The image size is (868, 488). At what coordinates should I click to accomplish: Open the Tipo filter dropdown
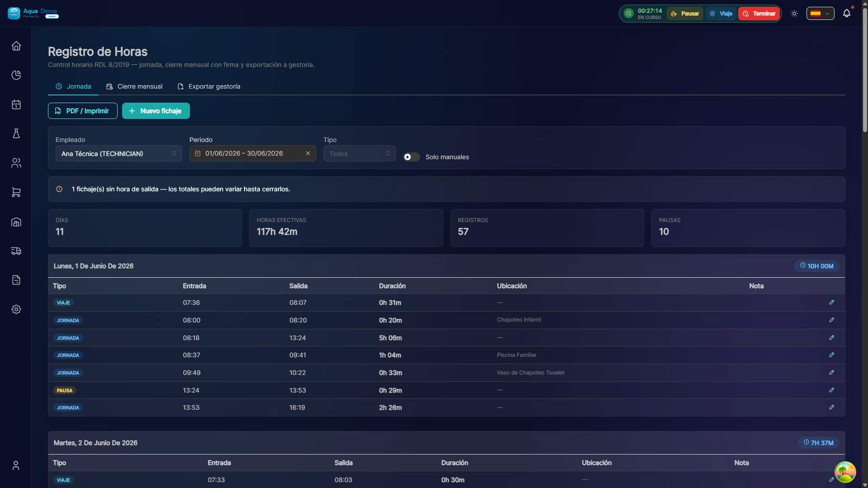coord(360,154)
